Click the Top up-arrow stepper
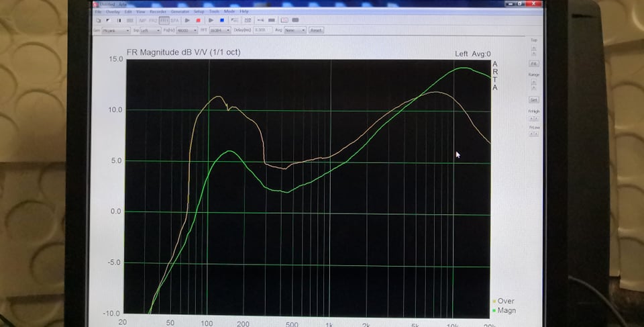The width and height of the screenshot is (644, 327). 534,47
